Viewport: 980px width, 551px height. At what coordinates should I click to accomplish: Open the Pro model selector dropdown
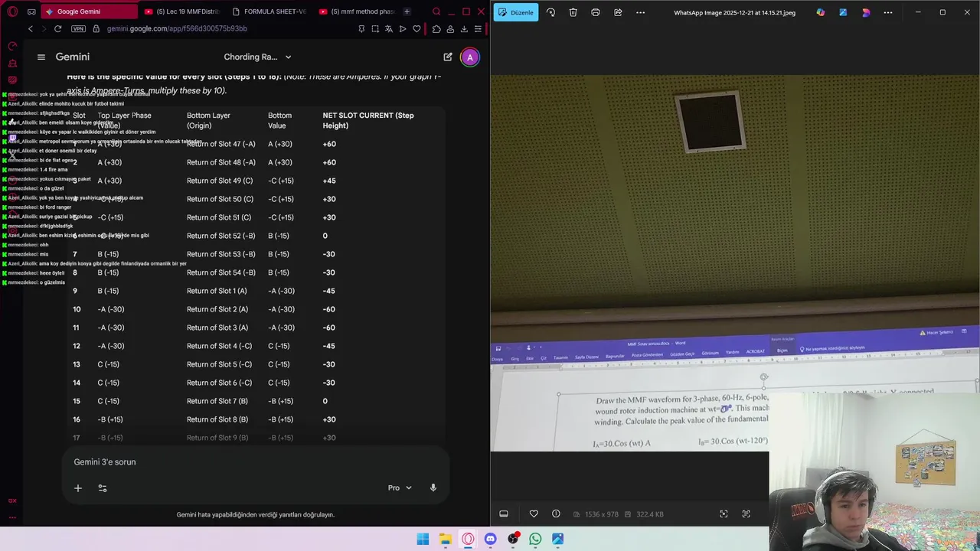point(400,487)
